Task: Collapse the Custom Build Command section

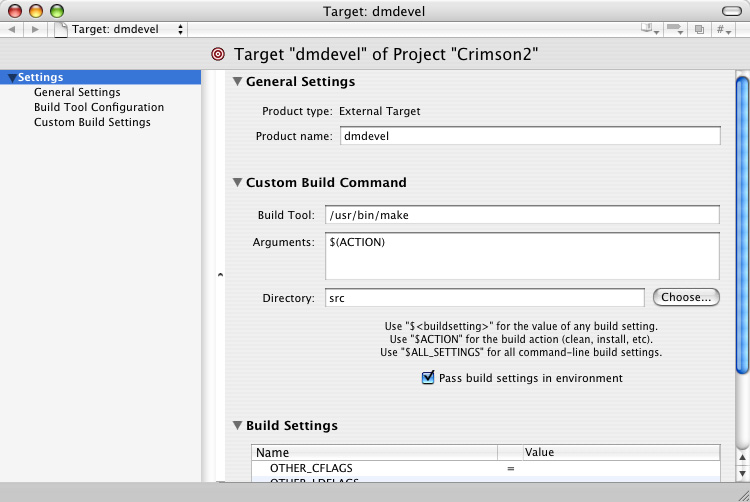Action: (x=238, y=183)
